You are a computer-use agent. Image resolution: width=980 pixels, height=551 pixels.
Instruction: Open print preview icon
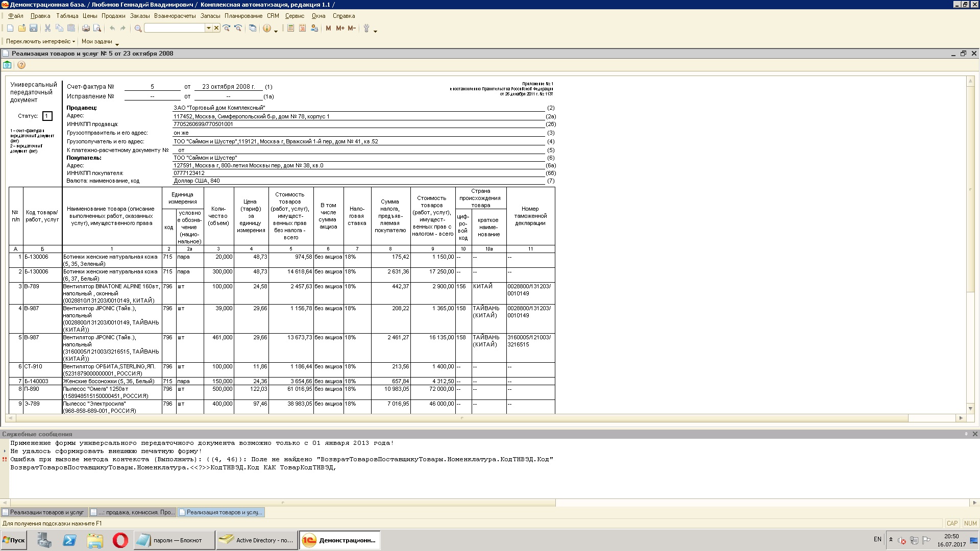(x=97, y=29)
